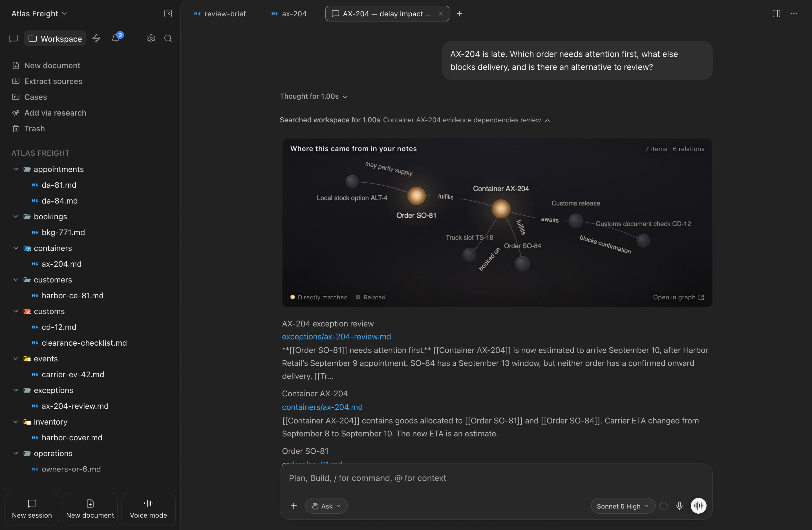Screen dimensions: 812x530
Task: Click Voice mode button at bottom
Action: (148, 509)
